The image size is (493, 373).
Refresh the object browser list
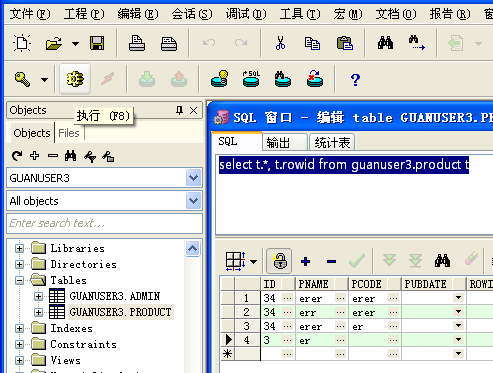tap(17, 156)
